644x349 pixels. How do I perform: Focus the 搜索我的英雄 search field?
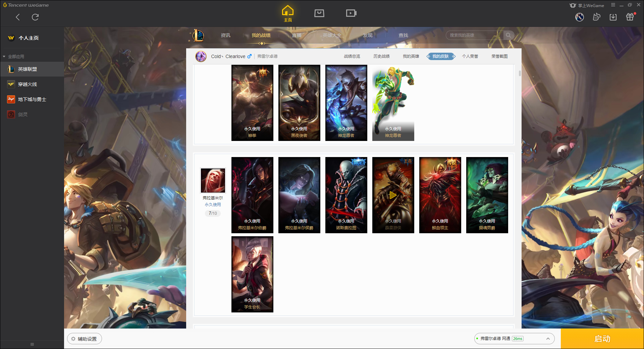tap(475, 35)
